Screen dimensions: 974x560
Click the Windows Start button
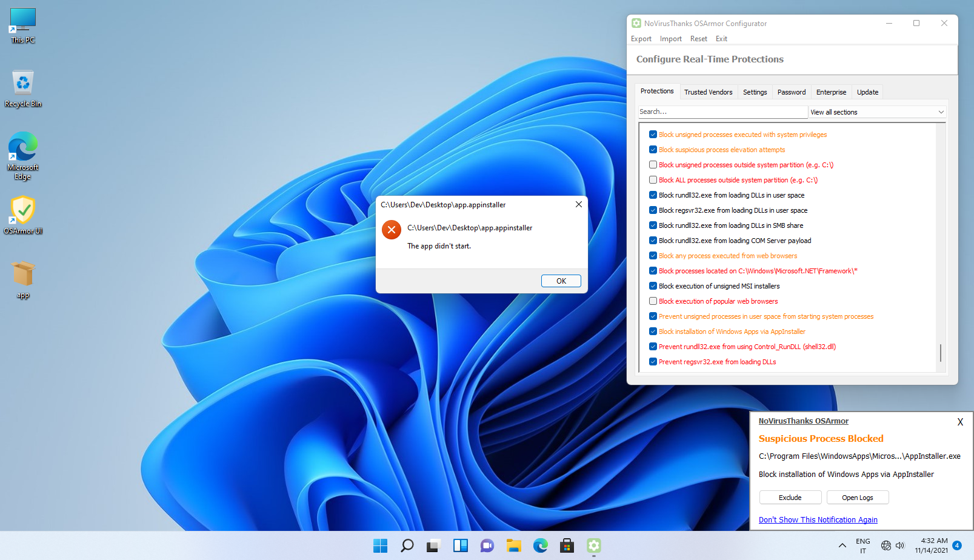pyautogui.click(x=380, y=545)
